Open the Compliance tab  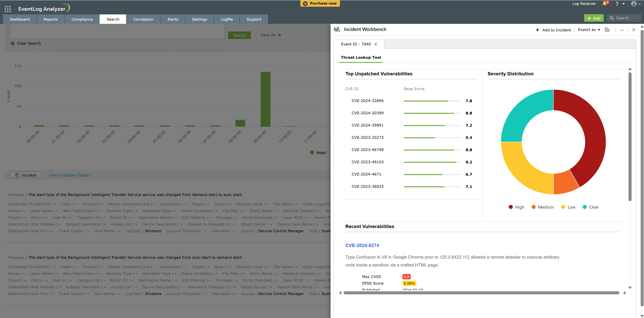point(82,19)
